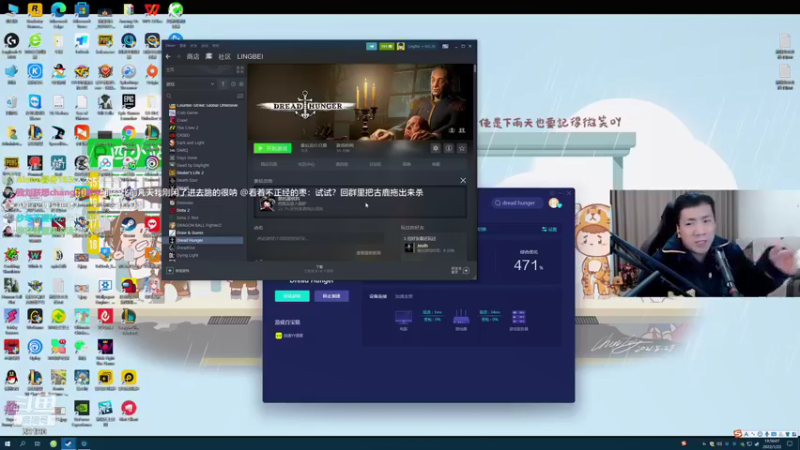Open the Origin desktop shortcut
Image resolution: width=800 pixels, height=450 pixels.
tap(152, 76)
